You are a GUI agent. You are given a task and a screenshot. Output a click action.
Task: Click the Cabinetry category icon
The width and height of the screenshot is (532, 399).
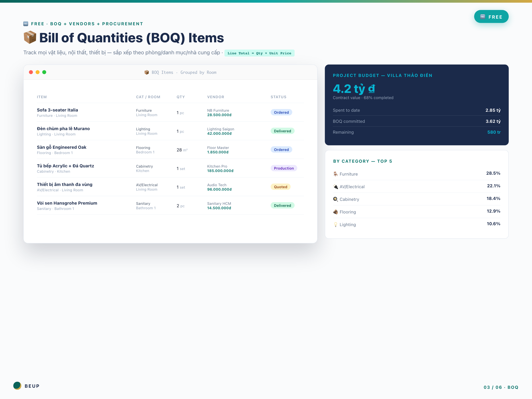coord(336,199)
